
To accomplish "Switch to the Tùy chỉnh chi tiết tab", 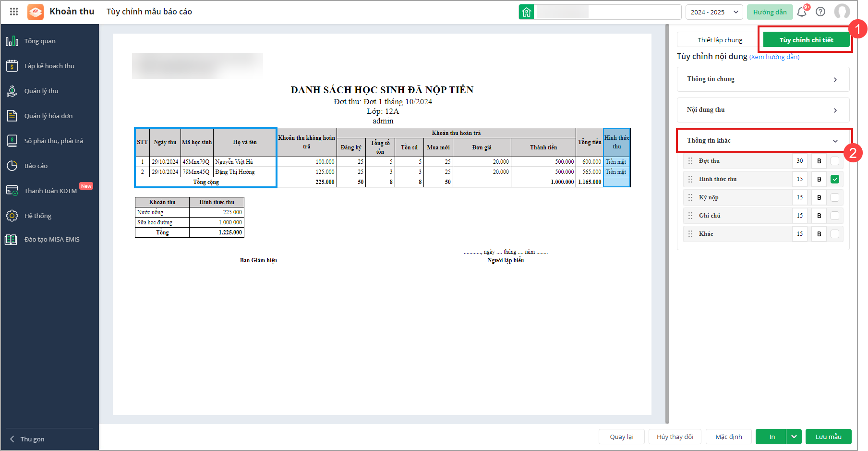I will [806, 40].
